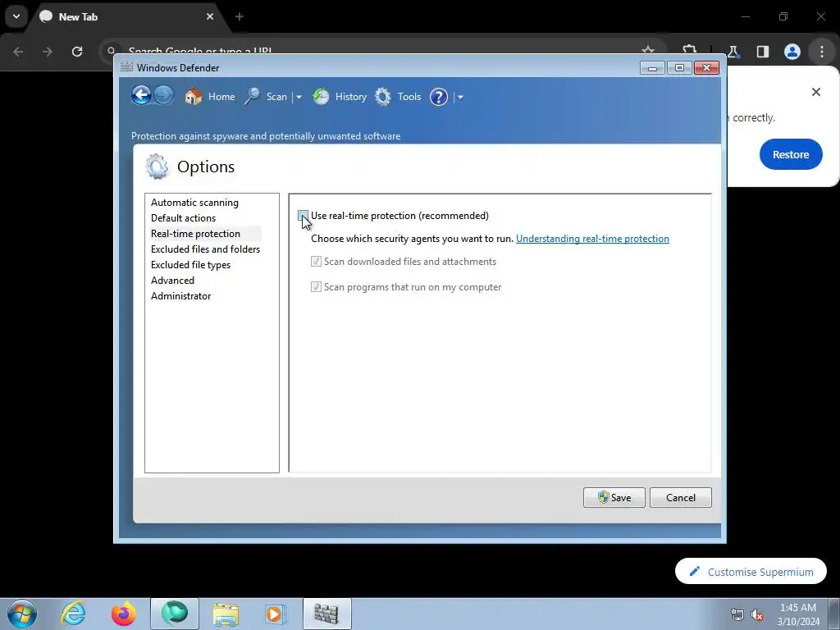Image resolution: width=840 pixels, height=630 pixels.
Task: Launch Internet Explorer from taskbar
Action: pyautogui.click(x=73, y=614)
